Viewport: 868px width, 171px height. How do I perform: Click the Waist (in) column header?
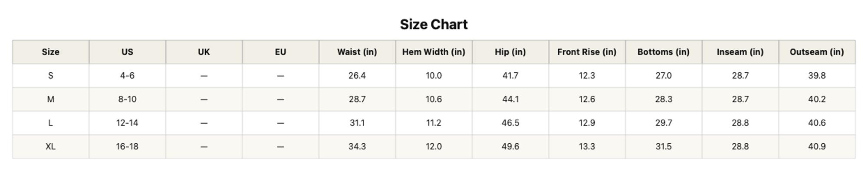tap(357, 52)
